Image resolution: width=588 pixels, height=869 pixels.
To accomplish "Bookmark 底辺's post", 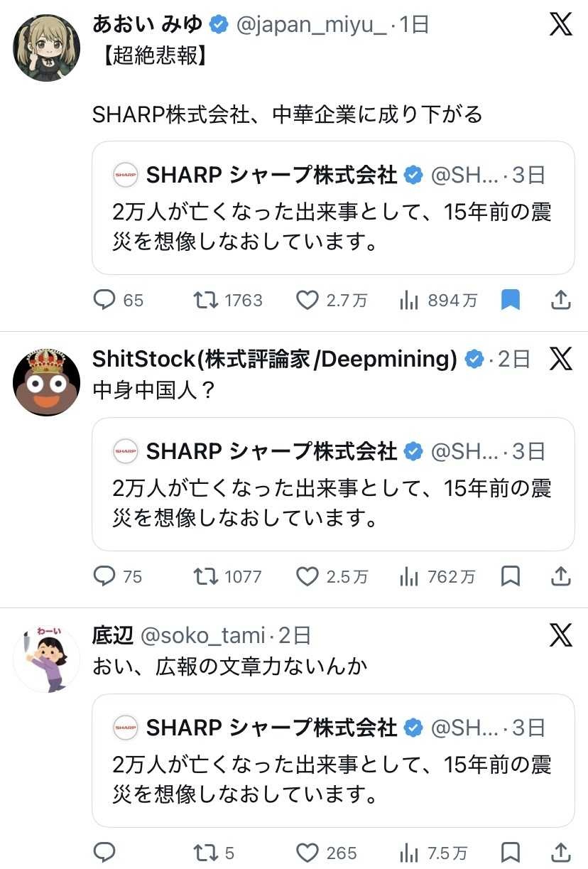I will pos(511,852).
